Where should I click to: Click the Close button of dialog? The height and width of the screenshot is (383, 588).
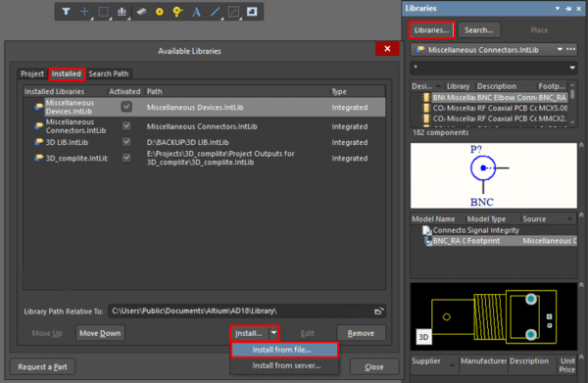tap(374, 367)
